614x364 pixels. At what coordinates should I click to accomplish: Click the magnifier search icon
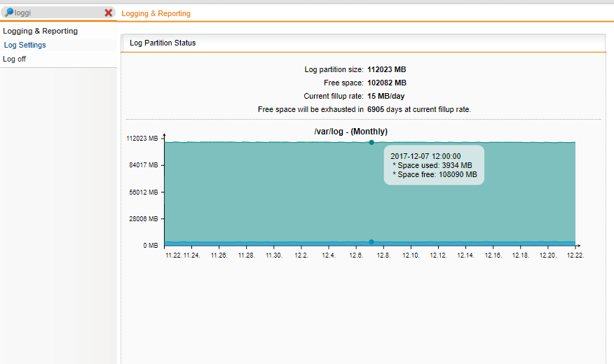(8, 13)
